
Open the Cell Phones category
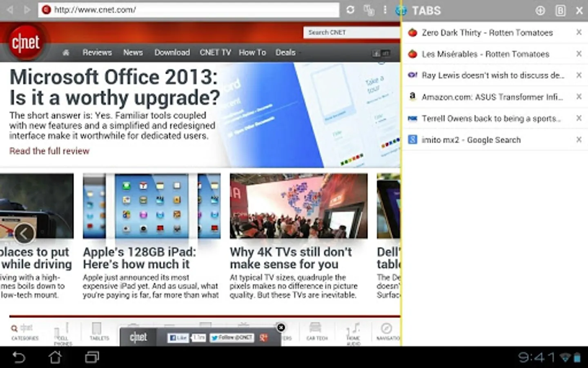[x=62, y=333]
